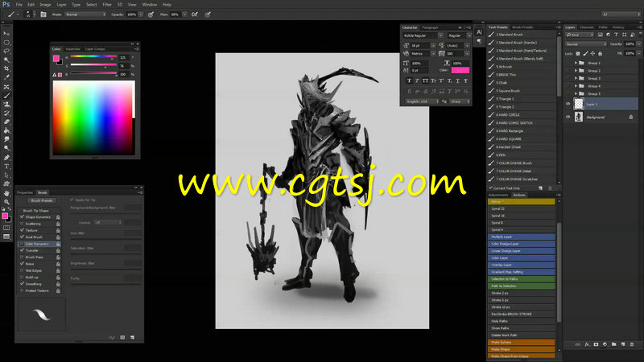Select the Eraser tool
Viewport: 644px width, 362px height.
pos(6,122)
